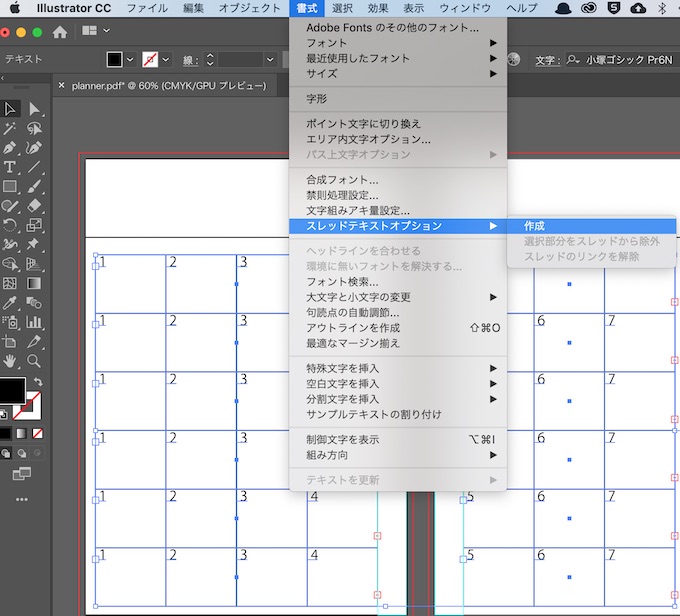Select the Zoom magnifier tool
The height and width of the screenshot is (616, 680).
pyautogui.click(x=35, y=361)
